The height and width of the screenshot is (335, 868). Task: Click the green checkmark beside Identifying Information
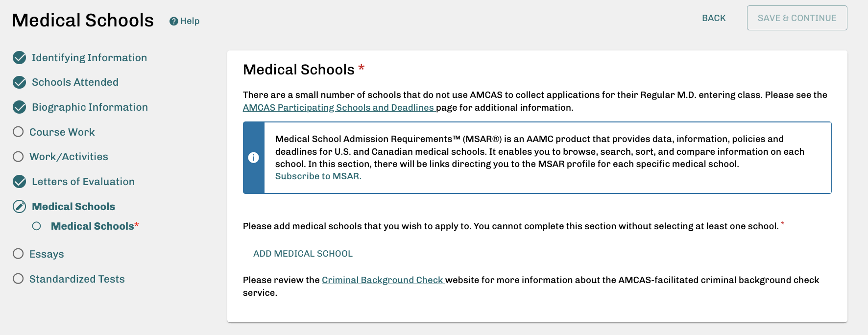click(x=19, y=57)
